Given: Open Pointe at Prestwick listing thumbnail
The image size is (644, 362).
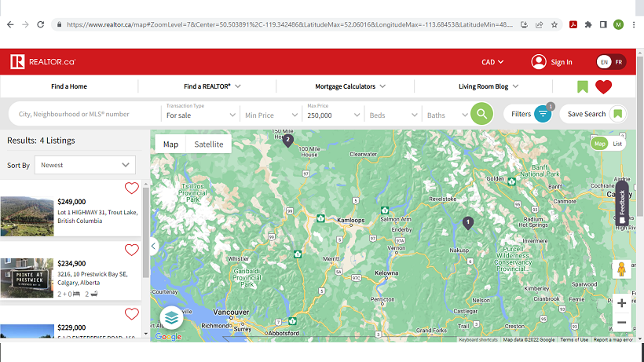Looking at the screenshot, I should point(27,278).
